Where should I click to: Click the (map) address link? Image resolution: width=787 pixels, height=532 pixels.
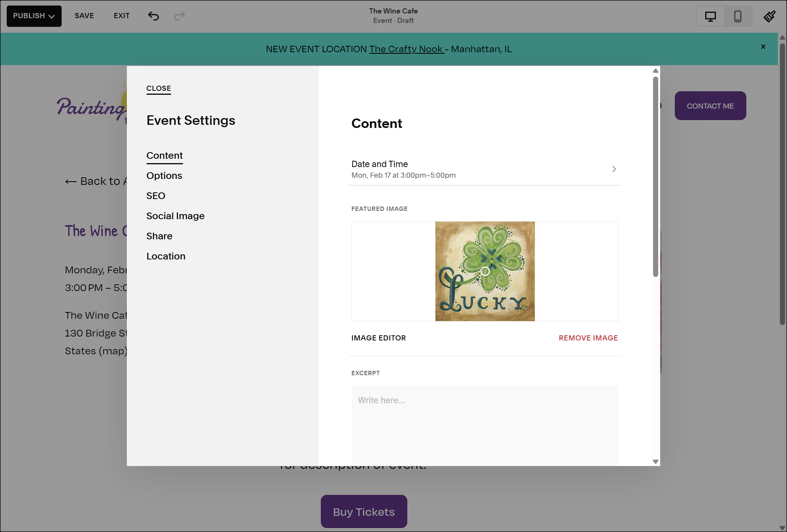click(x=113, y=351)
